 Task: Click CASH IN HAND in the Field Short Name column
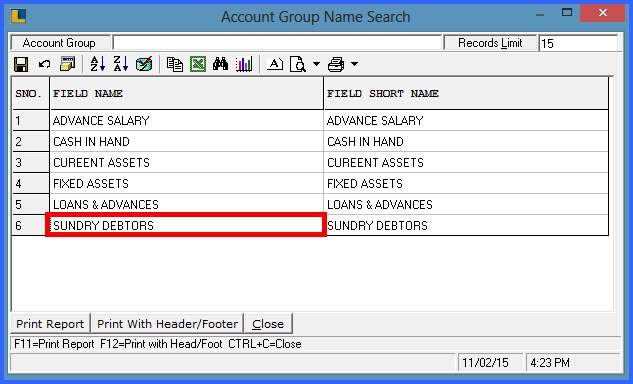point(466,141)
